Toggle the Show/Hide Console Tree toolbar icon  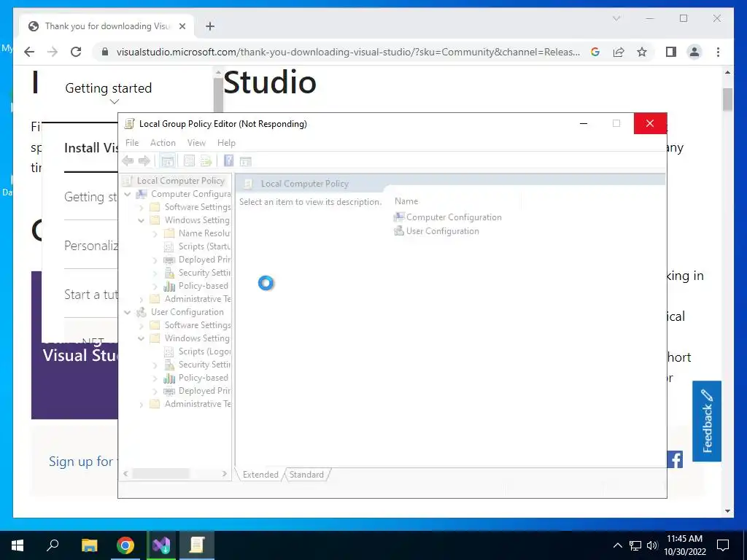click(167, 161)
